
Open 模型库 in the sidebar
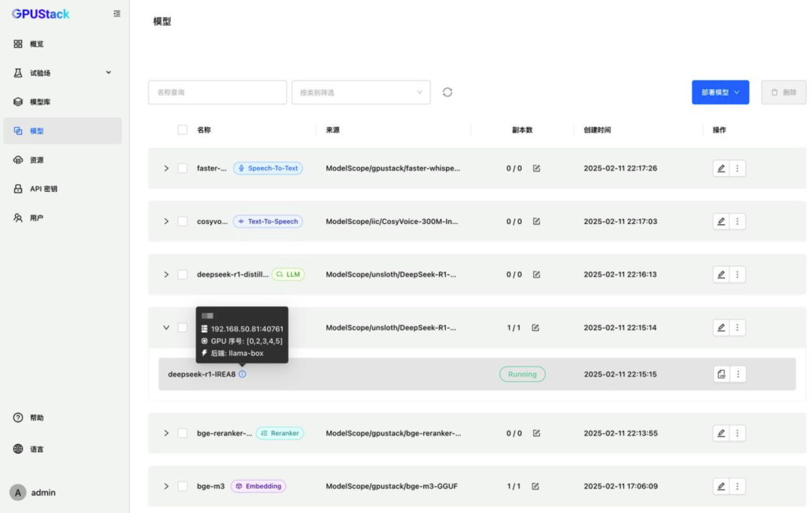41,102
